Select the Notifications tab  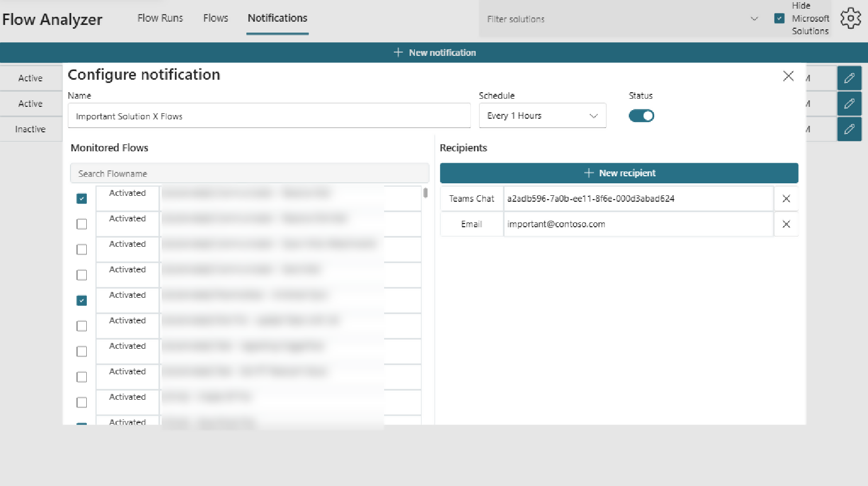coord(278,18)
